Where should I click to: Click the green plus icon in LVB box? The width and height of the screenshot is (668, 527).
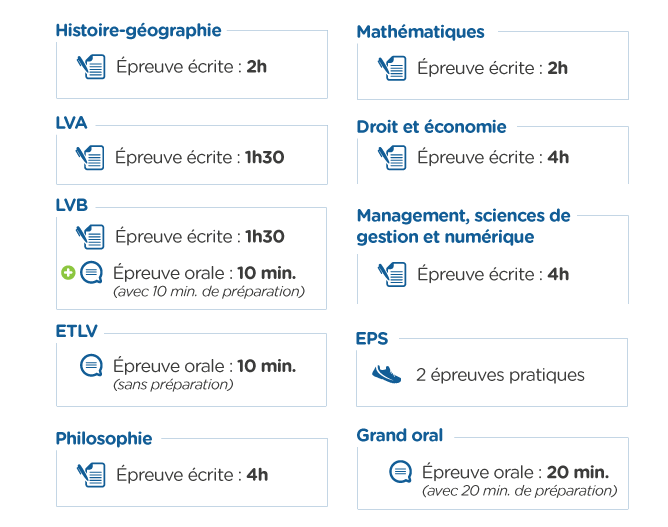(68, 273)
